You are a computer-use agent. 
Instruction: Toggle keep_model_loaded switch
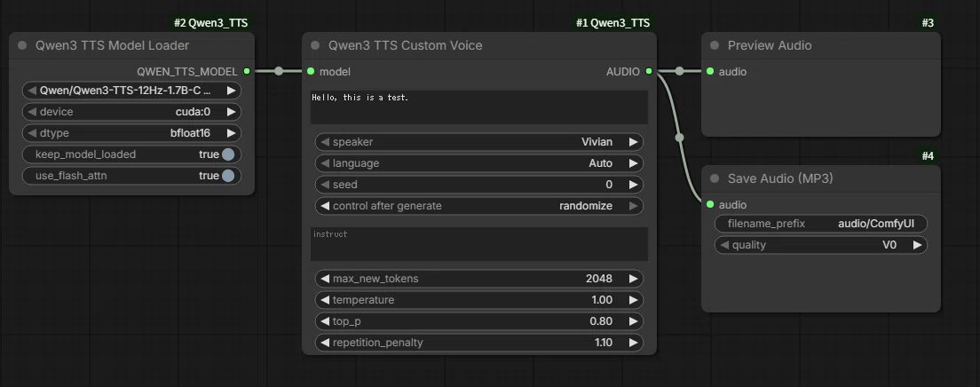[131, 154]
